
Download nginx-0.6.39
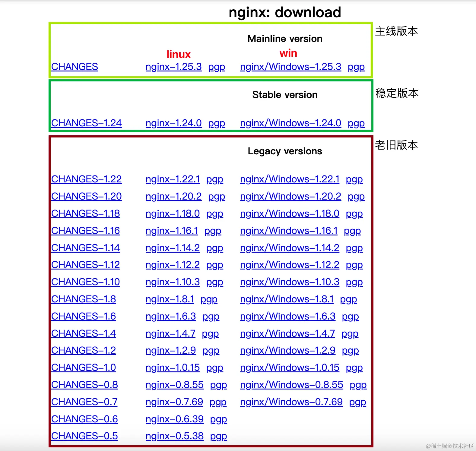pos(175,419)
